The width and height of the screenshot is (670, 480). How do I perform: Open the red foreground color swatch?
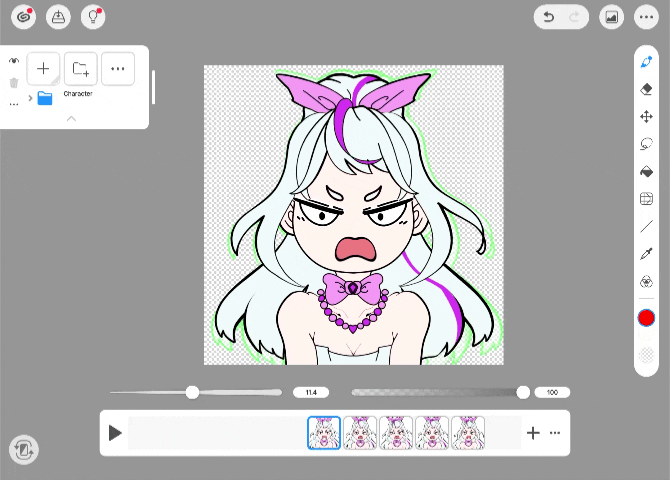pos(646,318)
